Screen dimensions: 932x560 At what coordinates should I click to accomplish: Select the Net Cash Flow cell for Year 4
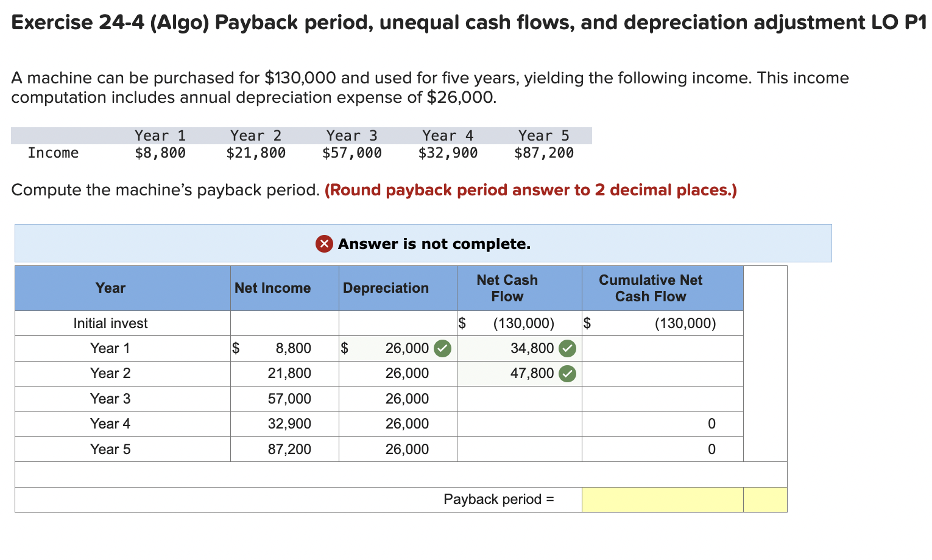pyautogui.click(x=518, y=424)
